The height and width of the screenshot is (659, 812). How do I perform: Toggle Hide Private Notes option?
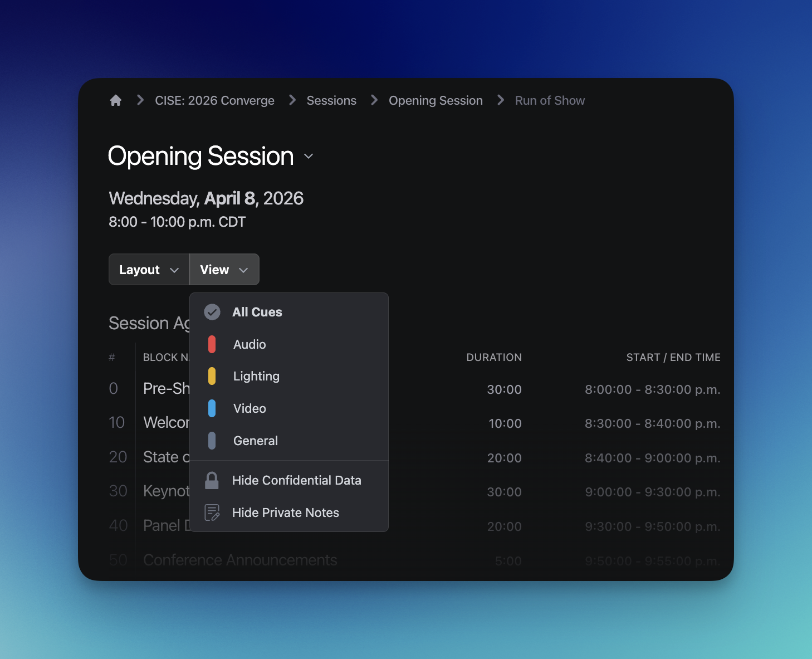click(285, 512)
